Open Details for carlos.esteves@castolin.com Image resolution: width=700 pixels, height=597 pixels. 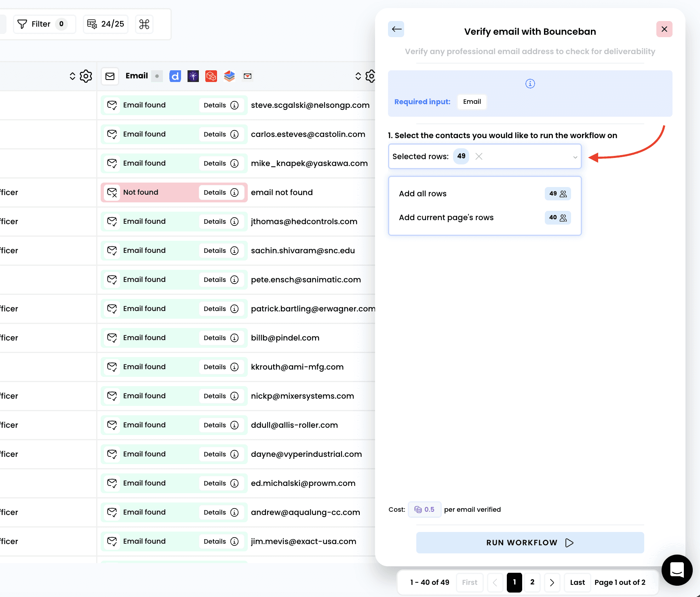(221, 134)
